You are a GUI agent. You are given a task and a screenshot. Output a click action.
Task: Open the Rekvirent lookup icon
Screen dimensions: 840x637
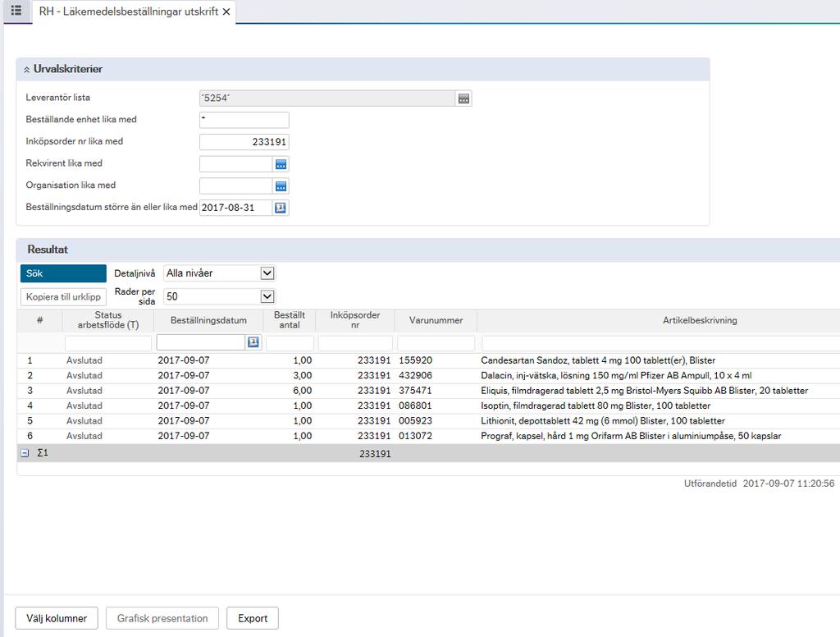tap(281, 164)
